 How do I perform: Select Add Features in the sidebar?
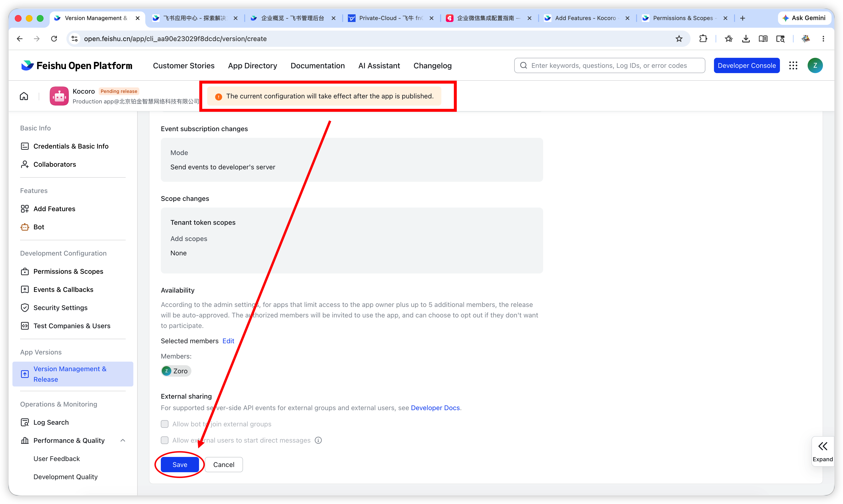point(54,209)
